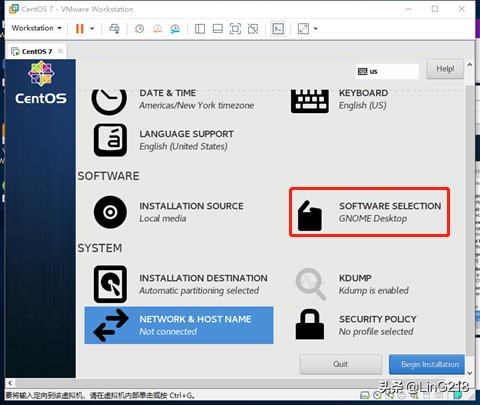The image size is (480, 405).
Task: Click the Kdump is enabled text
Action: tap(374, 291)
